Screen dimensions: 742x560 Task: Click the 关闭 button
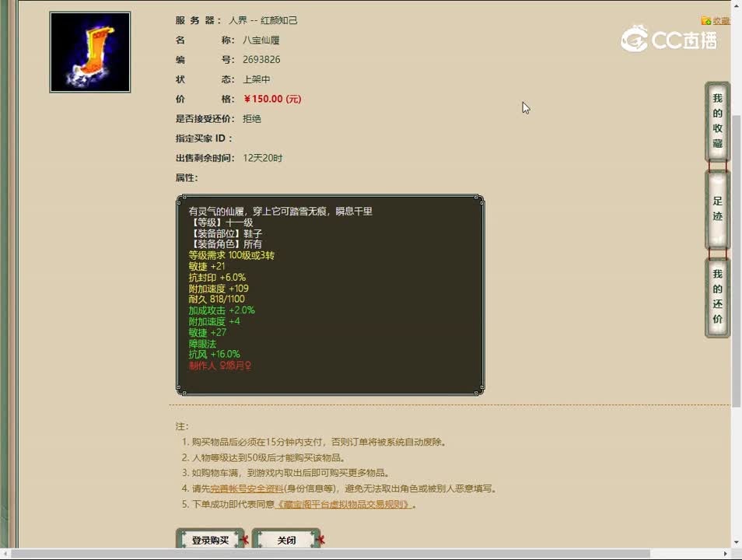(x=286, y=539)
